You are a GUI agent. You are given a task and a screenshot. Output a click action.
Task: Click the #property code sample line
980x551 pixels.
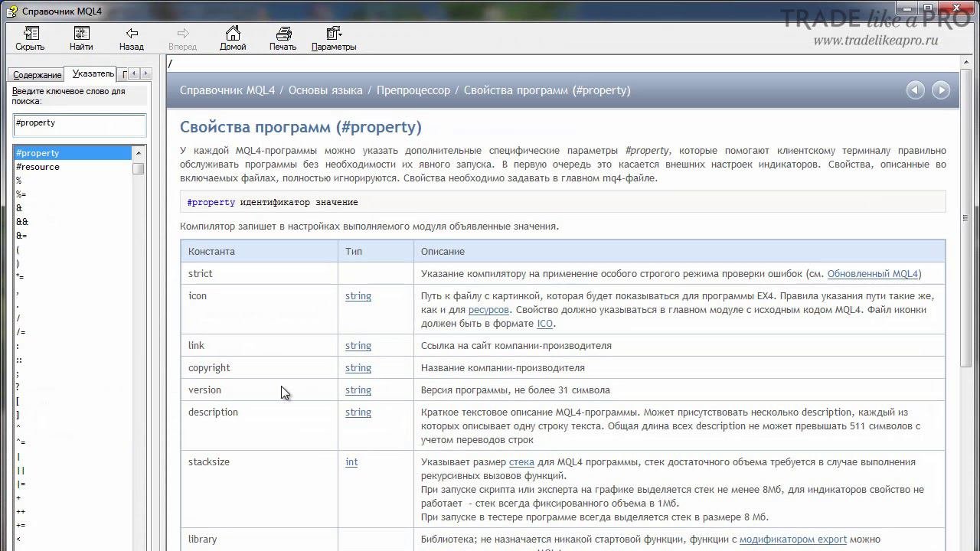(x=563, y=202)
